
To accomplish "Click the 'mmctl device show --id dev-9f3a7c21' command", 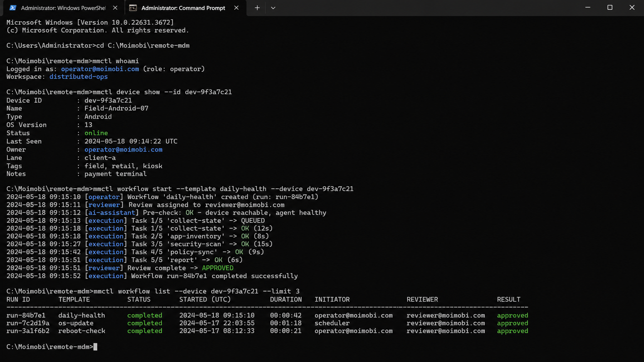I will [x=163, y=92].
